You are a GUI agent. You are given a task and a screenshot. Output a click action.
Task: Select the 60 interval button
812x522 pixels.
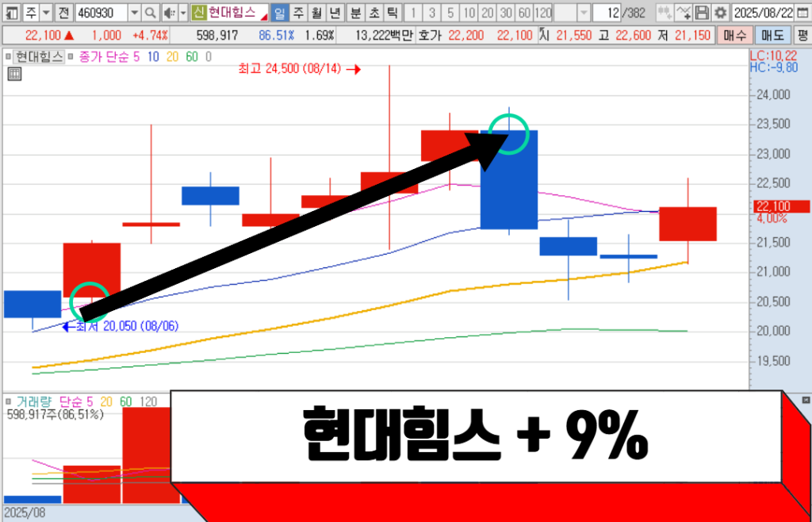[524, 13]
